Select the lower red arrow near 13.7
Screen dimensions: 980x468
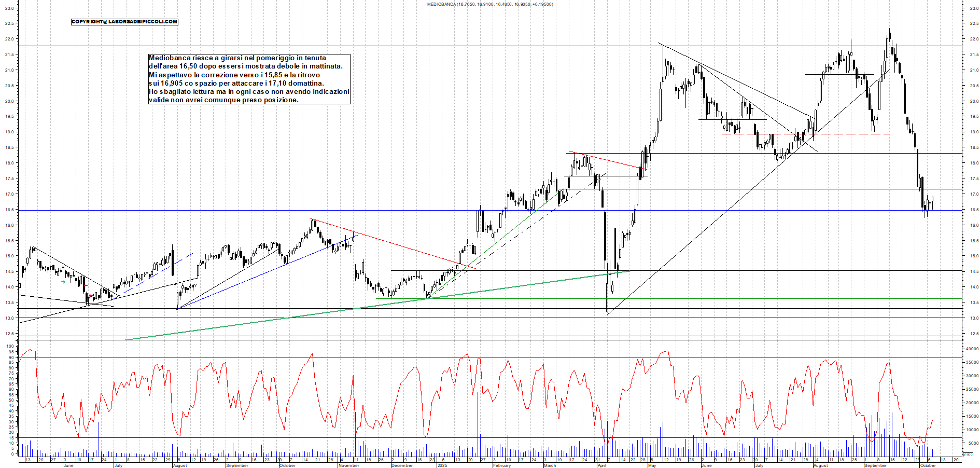click(x=91, y=295)
